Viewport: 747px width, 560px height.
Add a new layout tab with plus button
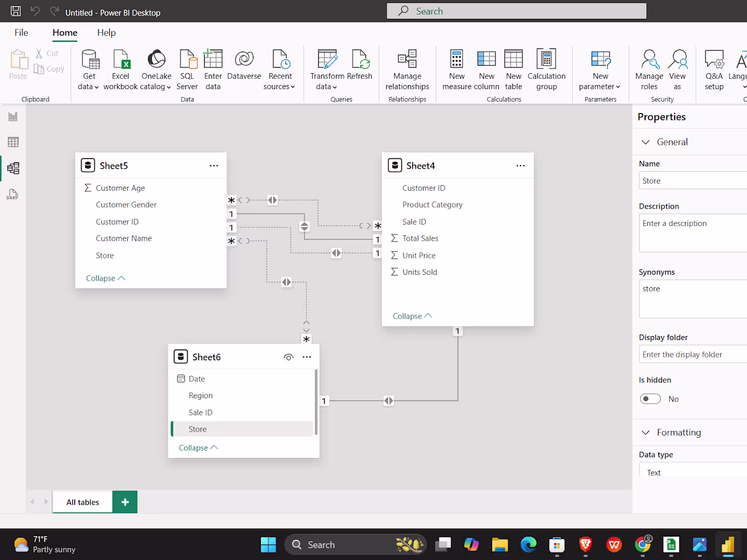click(125, 502)
